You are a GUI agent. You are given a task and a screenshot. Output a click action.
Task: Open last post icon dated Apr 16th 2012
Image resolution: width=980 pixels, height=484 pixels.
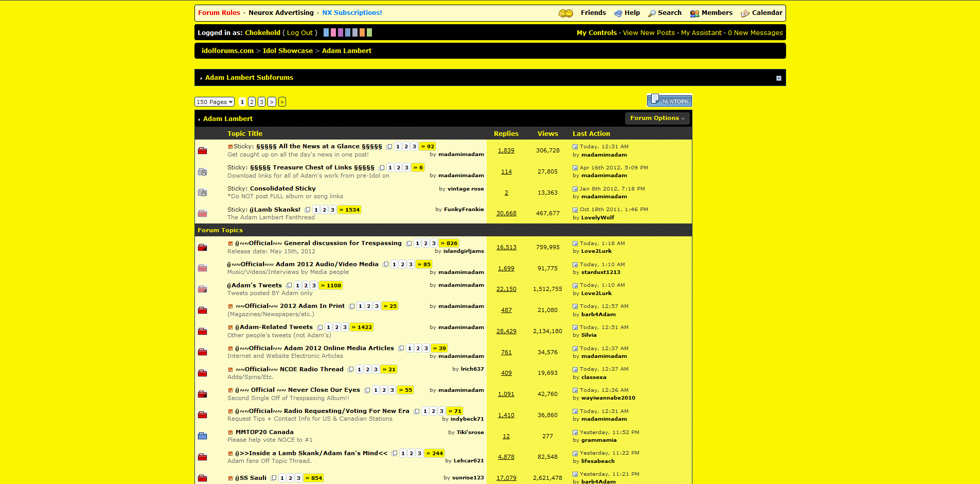(575, 168)
